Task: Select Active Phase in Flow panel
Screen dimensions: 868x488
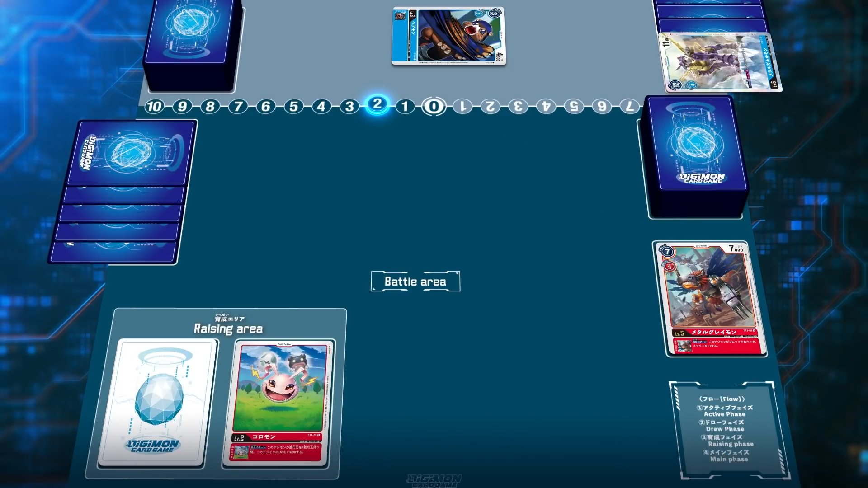Action: pos(725,411)
